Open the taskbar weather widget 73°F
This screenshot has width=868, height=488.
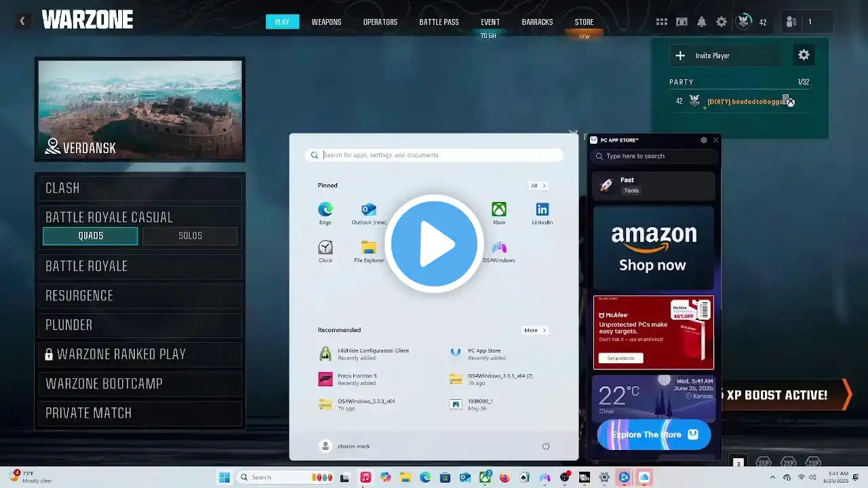[32, 477]
